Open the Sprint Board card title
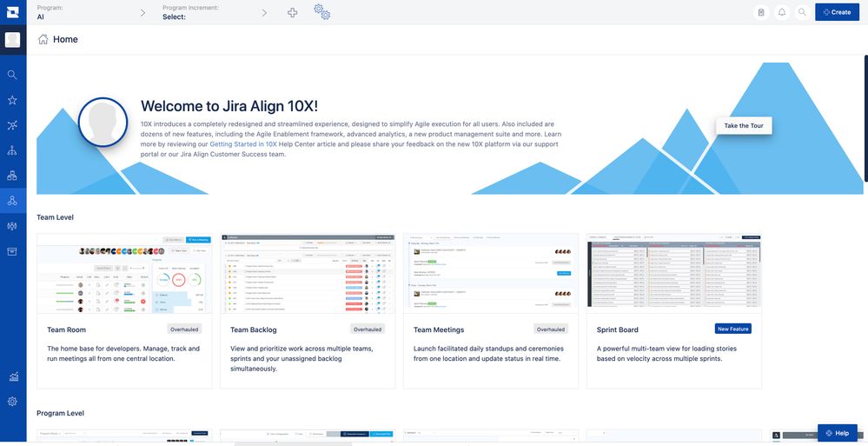868x446 pixels. [x=617, y=330]
